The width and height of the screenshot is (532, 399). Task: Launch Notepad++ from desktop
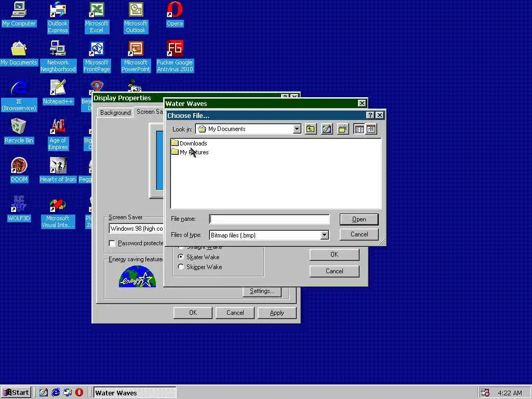58,92
